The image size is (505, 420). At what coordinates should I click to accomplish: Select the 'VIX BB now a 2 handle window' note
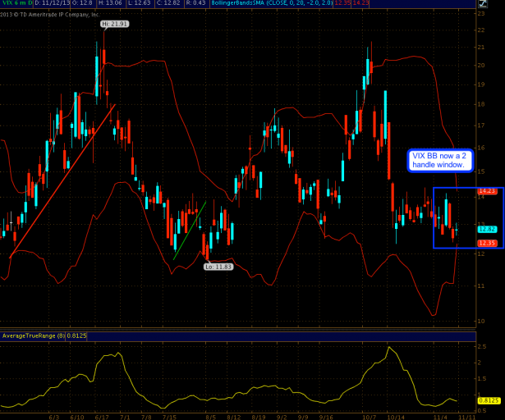pos(438,160)
